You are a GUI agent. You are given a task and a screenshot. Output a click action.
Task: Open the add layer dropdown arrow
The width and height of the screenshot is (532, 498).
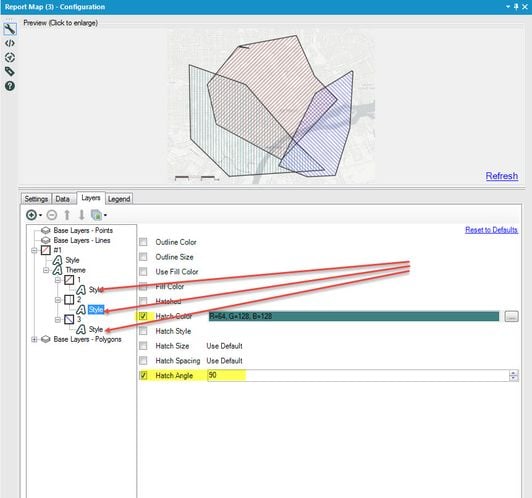coord(40,215)
